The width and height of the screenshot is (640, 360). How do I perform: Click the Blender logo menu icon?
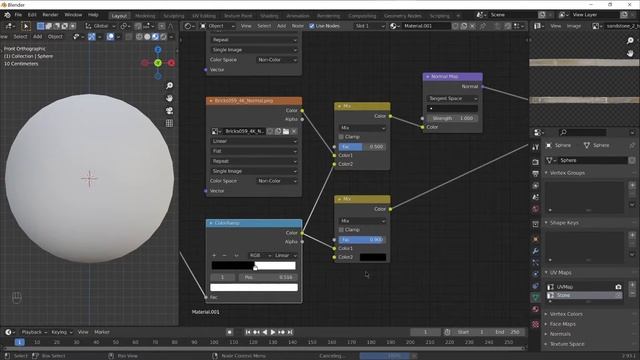(x=7, y=15)
